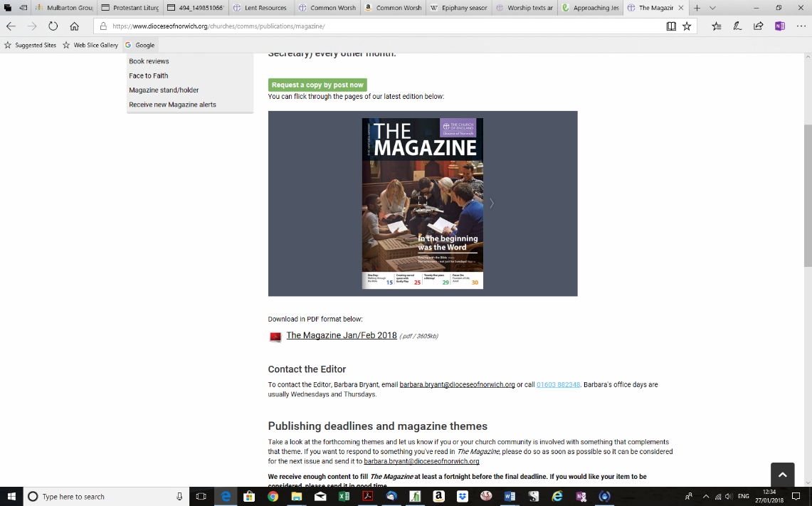The image size is (812, 506).
Task: Open volume control in system tray
Action: click(x=729, y=497)
